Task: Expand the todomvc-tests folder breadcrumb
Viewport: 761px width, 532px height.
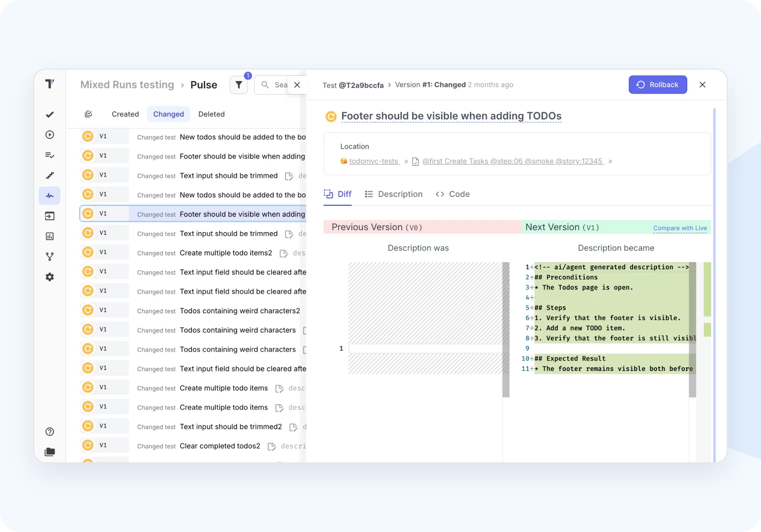Action: tap(373, 162)
